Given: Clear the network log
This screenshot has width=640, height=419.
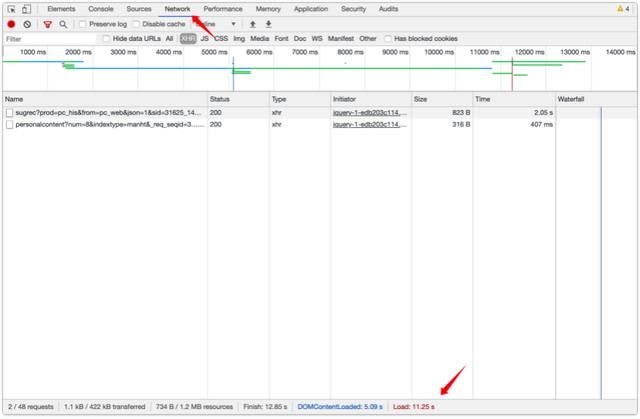Looking at the screenshot, I should 27,24.
